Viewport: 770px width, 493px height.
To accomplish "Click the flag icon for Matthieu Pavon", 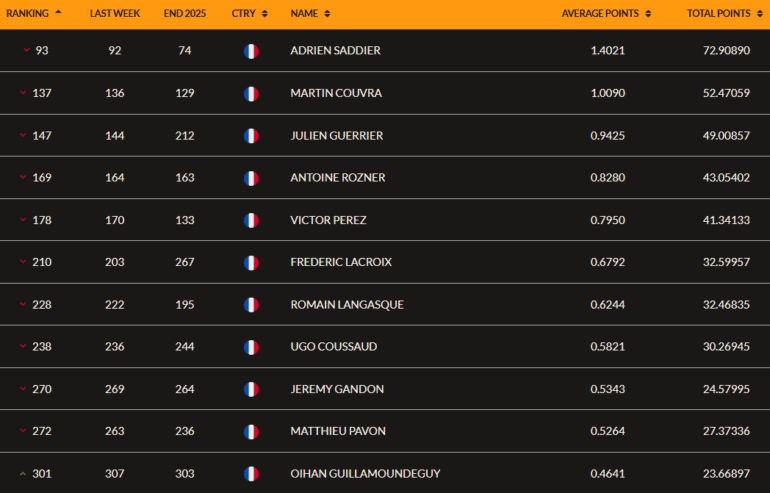I will 251,431.
